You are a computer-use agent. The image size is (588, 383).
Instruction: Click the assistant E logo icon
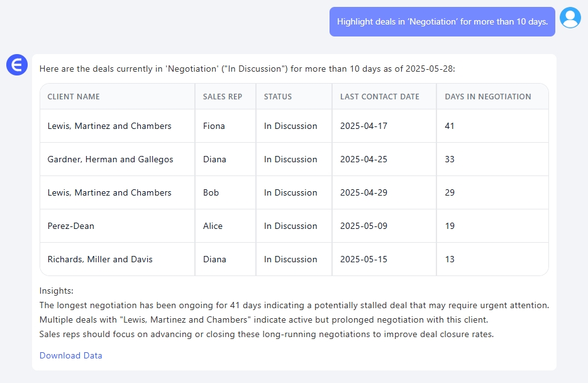tap(17, 65)
